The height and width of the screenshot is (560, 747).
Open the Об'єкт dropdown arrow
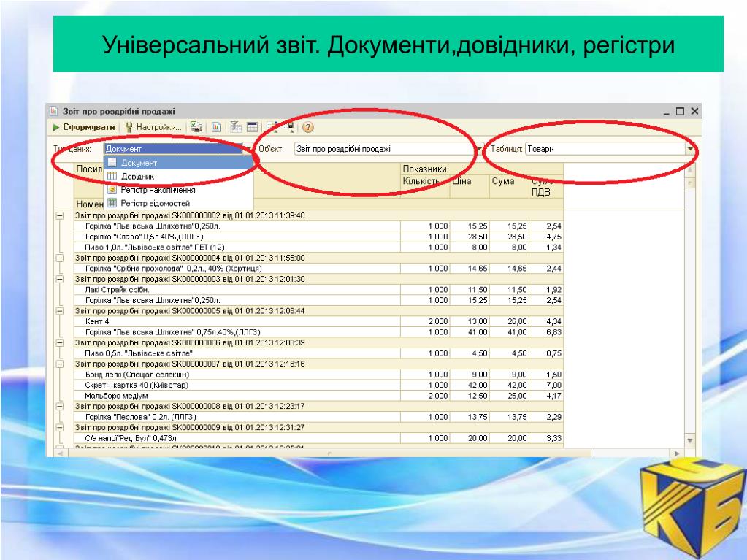click(479, 149)
